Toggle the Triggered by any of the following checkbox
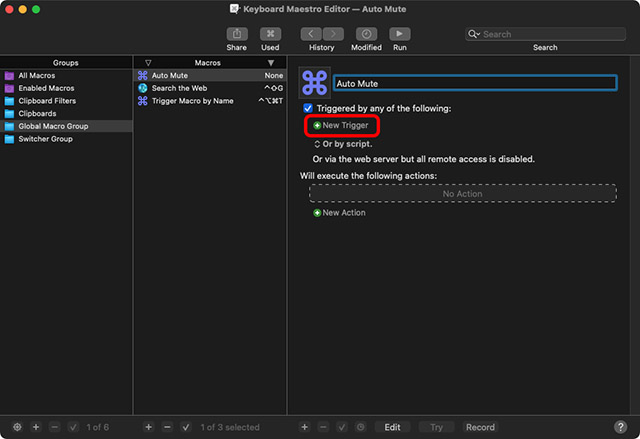640x439 pixels. pos(308,109)
